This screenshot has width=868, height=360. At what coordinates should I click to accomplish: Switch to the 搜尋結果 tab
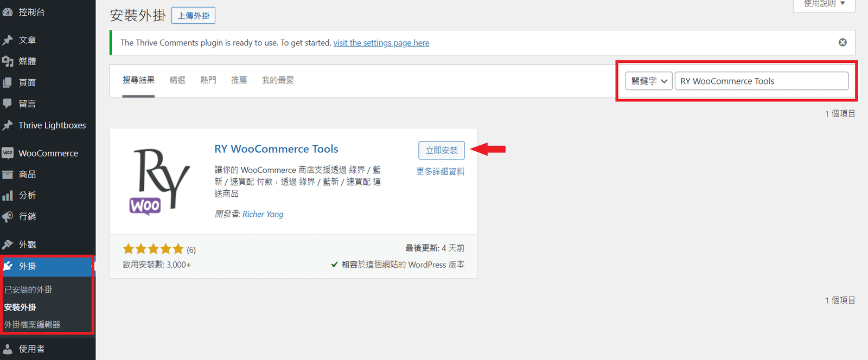click(x=138, y=80)
